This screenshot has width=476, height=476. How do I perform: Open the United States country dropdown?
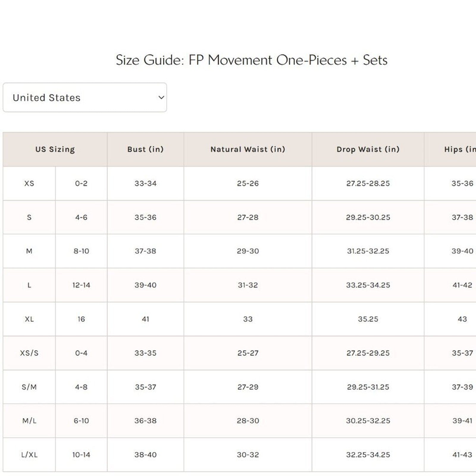[x=85, y=98]
